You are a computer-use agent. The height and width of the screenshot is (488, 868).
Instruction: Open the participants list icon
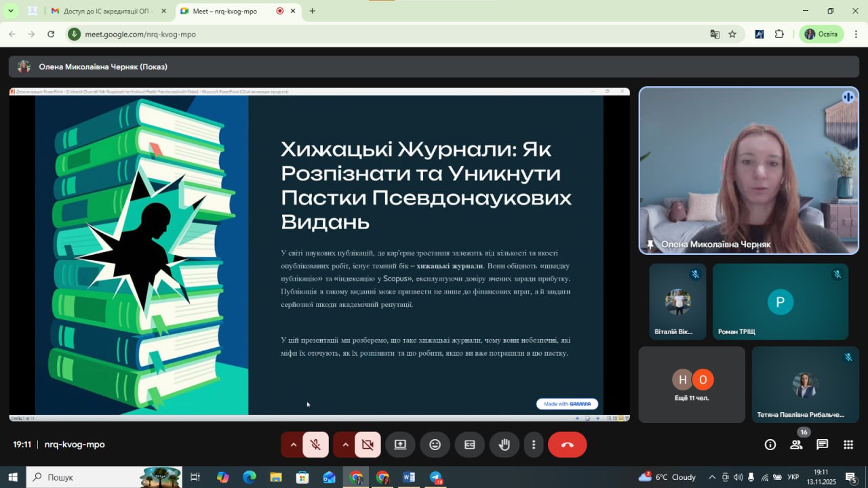(796, 445)
